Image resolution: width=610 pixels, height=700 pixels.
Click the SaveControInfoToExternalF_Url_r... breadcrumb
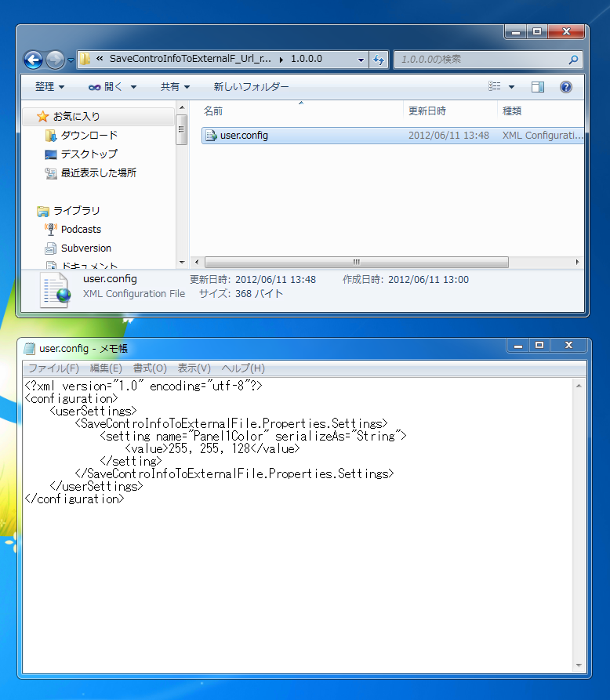(190, 59)
